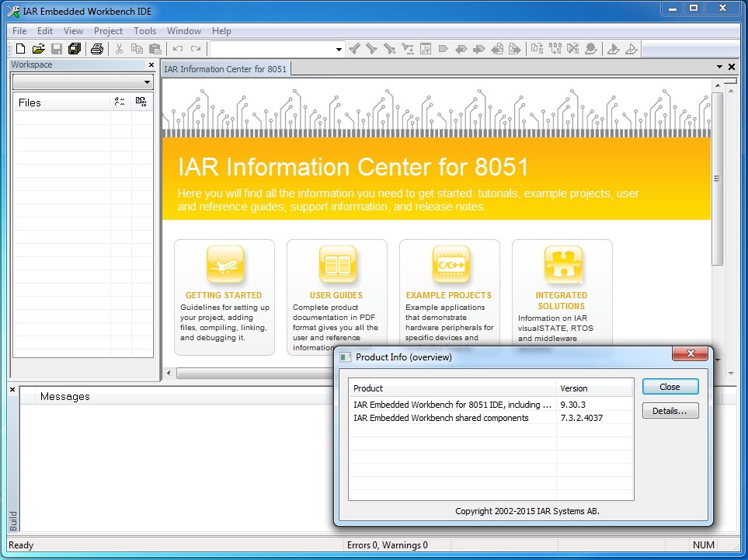Select the IAR Embedded Workbench for 8051 IDE row

click(490, 405)
